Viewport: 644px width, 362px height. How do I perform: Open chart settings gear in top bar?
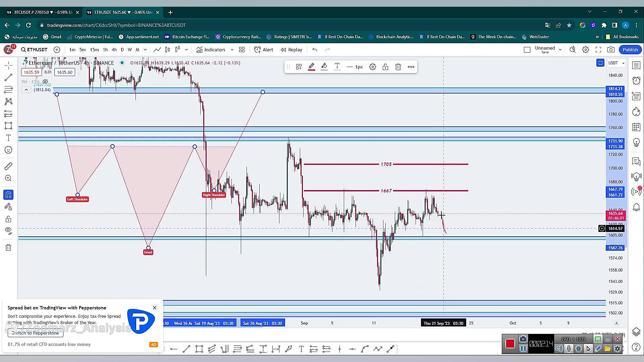[586, 50]
